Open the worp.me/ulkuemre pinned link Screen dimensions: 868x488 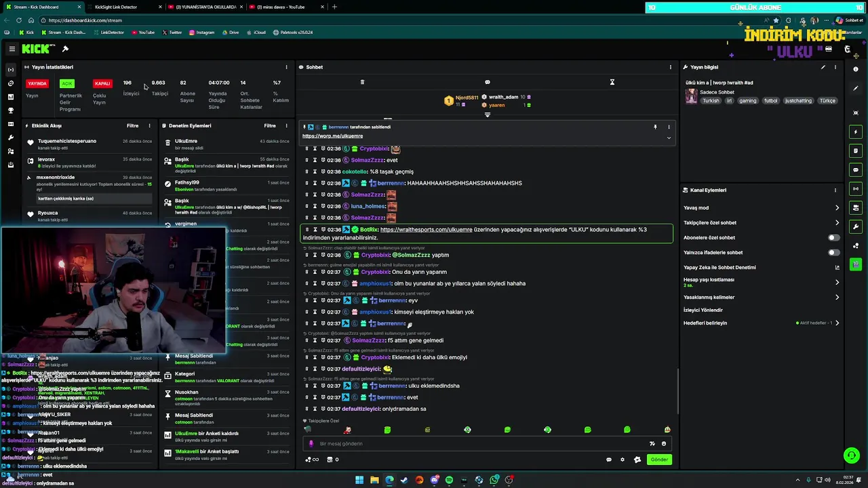pyautogui.click(x=332, y=136)
